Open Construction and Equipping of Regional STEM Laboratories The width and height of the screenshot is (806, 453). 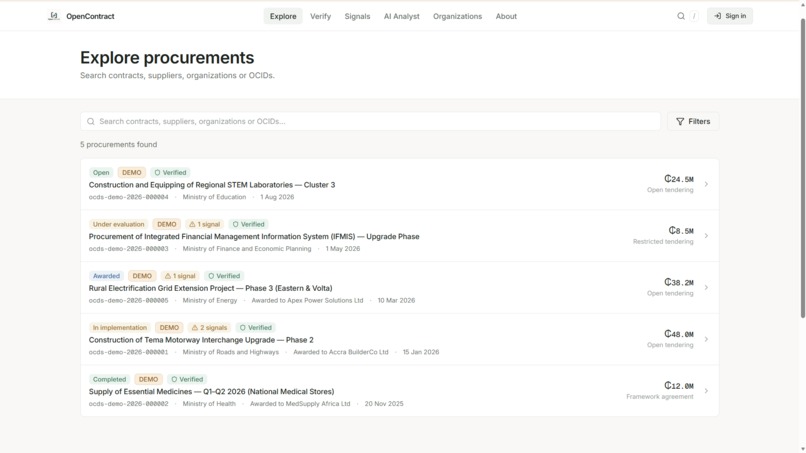[x=212, y=185]
